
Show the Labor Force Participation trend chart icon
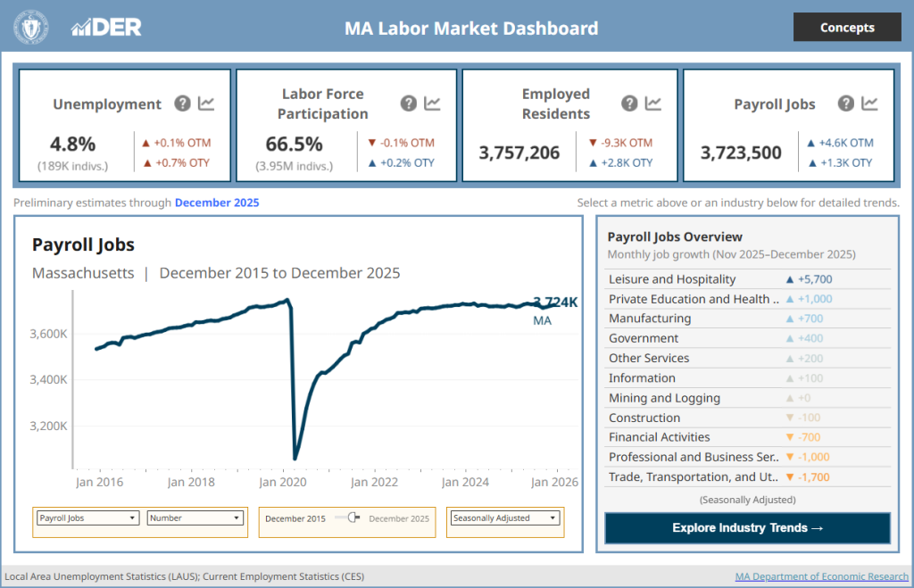point(433,104)
